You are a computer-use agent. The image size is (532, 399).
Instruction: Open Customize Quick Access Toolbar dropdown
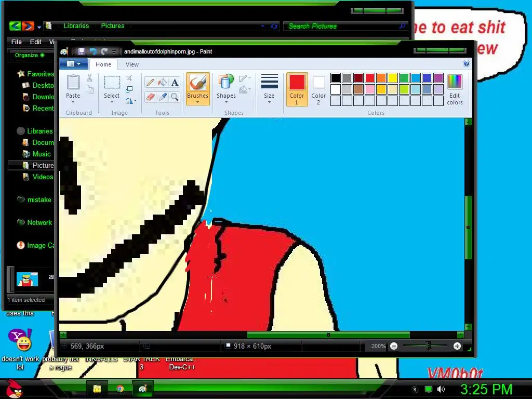(x=114, y=51)
